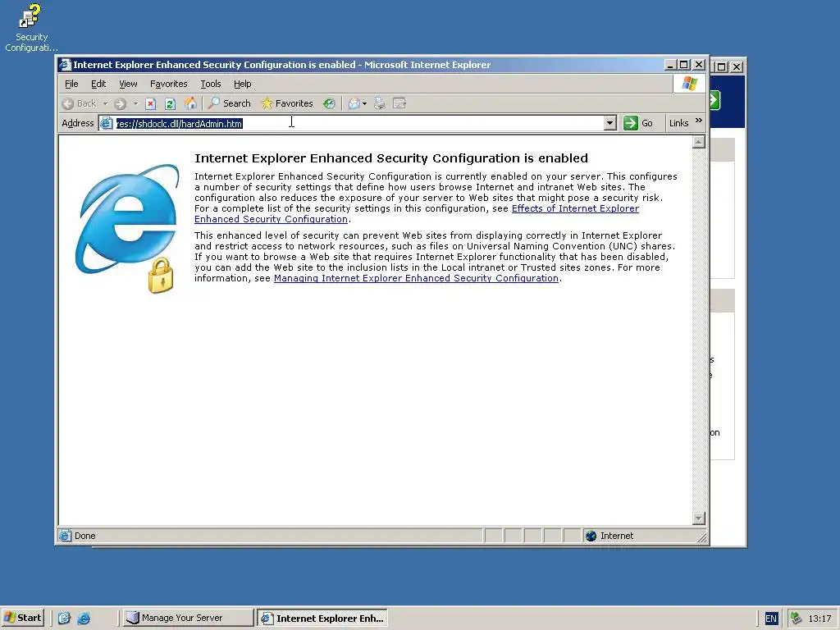Open the View menu
The width and height of the screenshot is (840, 630).
(x=128, y=84)
